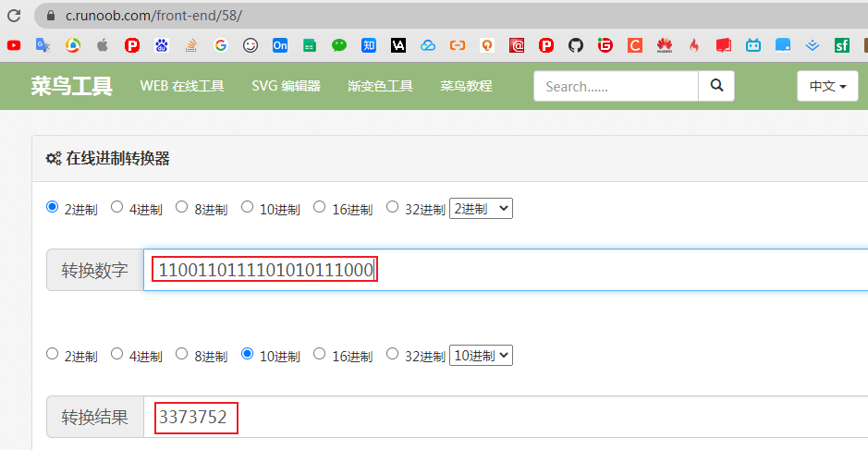Select result 16进制 radio button
This screenshot has width=868, height=450.
pyautogui.click(x=320, y=354)
